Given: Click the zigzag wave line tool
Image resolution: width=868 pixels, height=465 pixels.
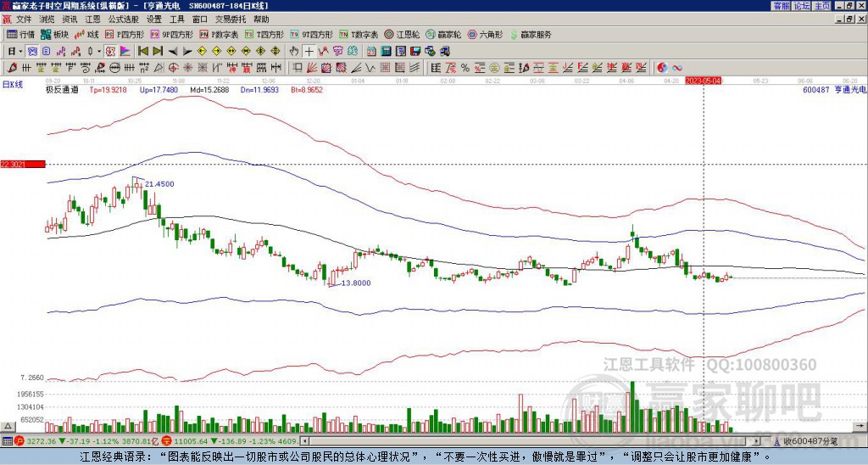Looking at the screenshot, I should point(370,68).
